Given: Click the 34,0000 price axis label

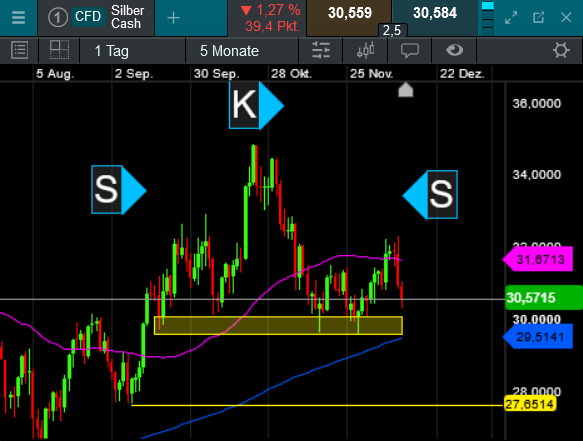Looking at the screenshot, I should (537, 174).
